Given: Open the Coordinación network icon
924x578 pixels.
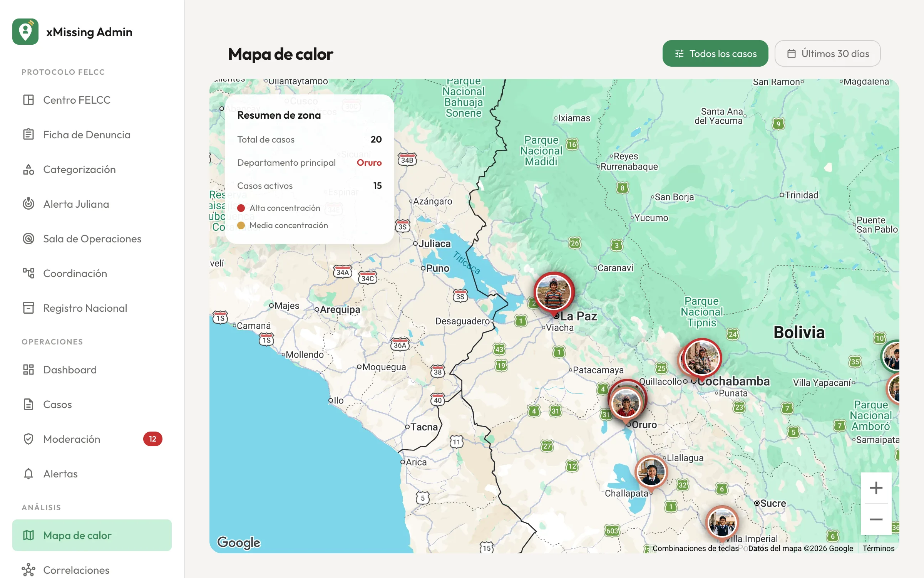Looking at the screenshot, I should pos(28,273).
